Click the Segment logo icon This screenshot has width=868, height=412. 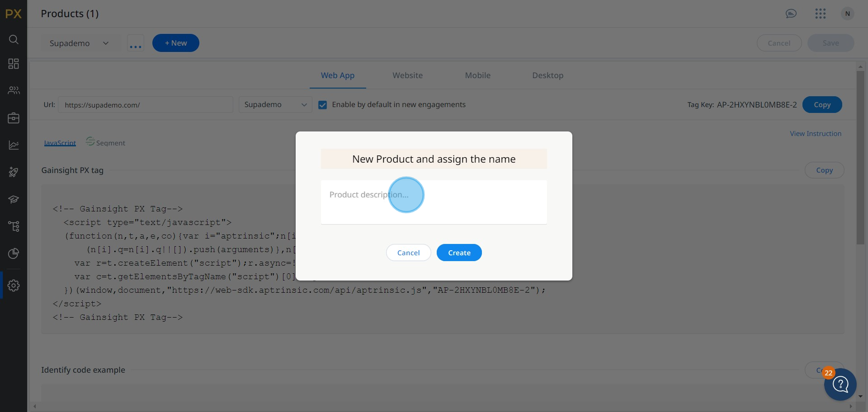[90, 141]
